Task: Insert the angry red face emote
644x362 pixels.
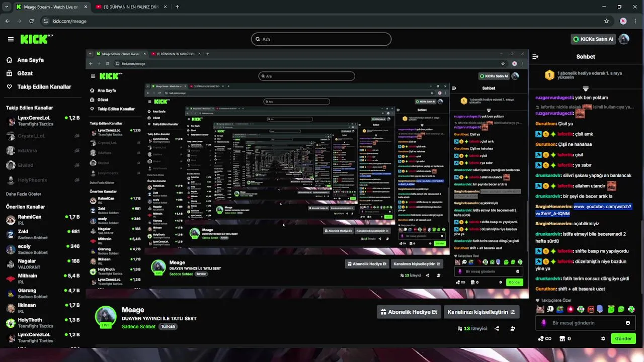Action: (x=591, y=309)
